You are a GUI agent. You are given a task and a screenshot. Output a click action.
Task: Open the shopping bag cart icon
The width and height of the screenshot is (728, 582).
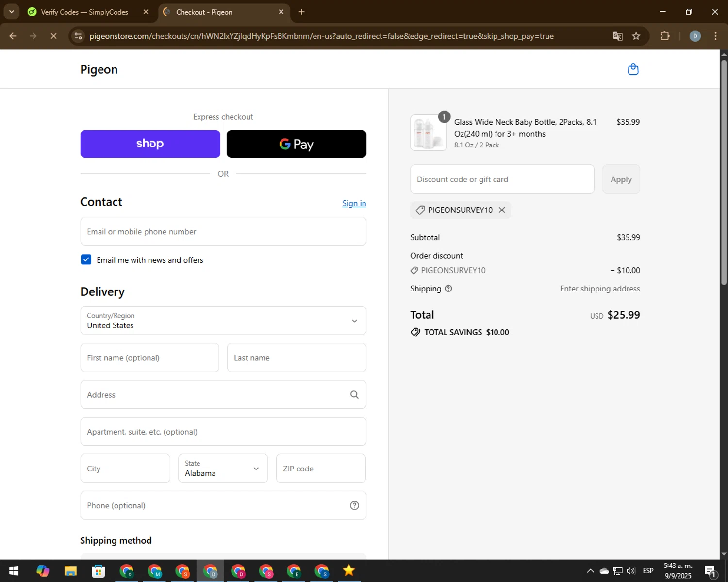[x=633, y=69]
